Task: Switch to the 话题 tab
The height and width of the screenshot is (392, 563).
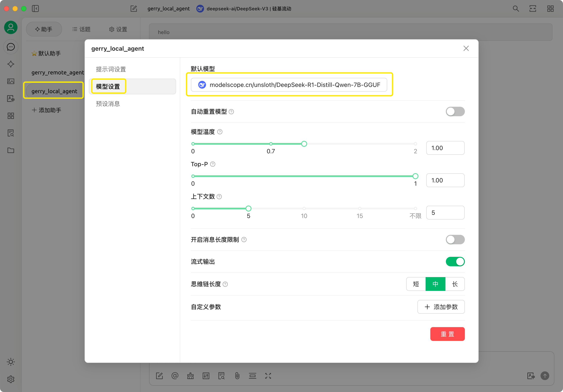Action: click(x=81, y=29)
